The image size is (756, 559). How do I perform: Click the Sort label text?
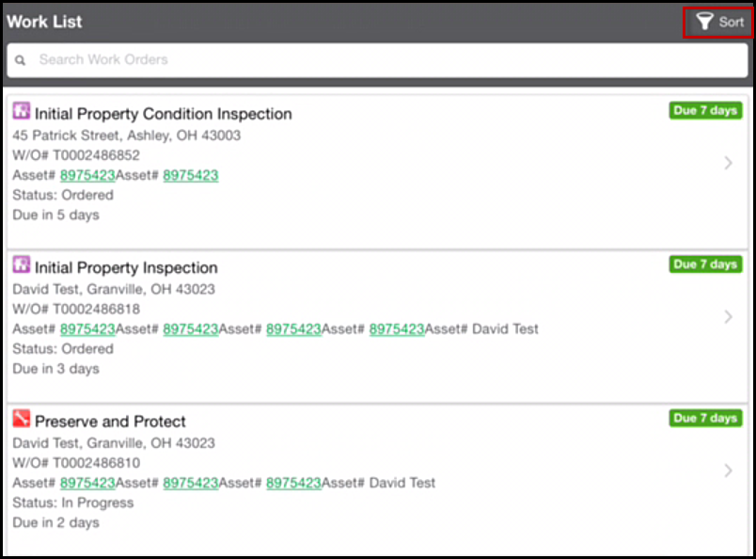pos(732,23)
